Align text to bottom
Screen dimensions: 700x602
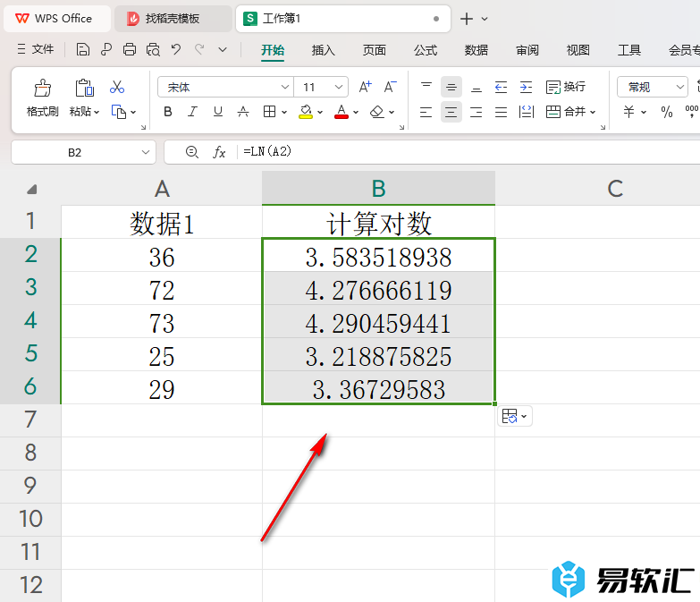[x=477, y=87]
